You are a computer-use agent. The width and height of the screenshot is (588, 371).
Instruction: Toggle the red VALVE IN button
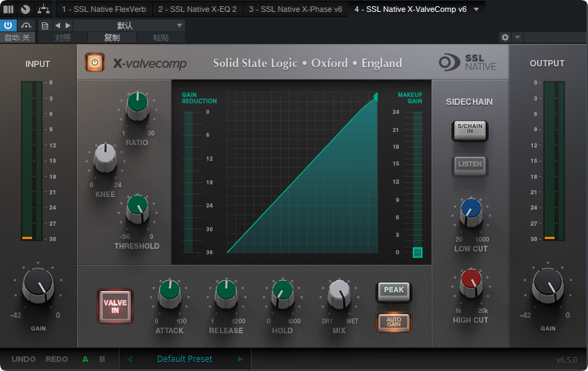coord(115,306)
